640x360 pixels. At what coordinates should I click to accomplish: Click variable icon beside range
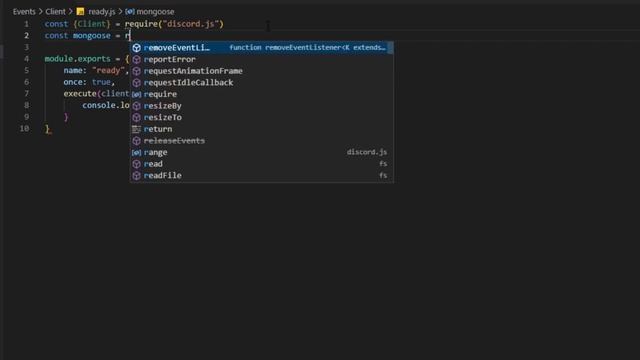[137, 152]
